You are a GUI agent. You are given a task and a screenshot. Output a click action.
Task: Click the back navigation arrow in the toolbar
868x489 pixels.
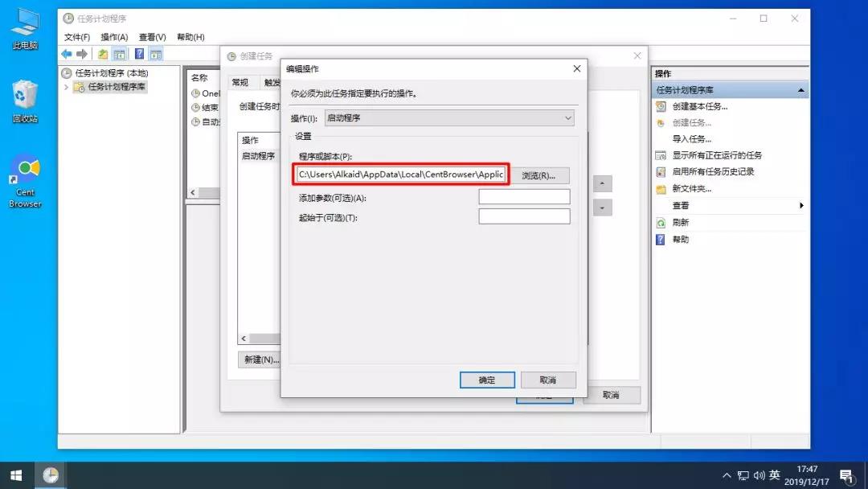pos(65,54)
